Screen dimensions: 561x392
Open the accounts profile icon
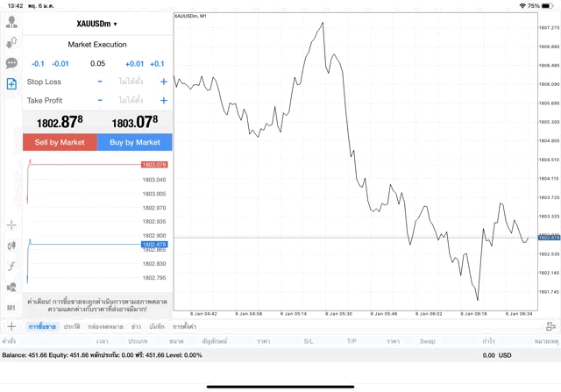(11, 22)
